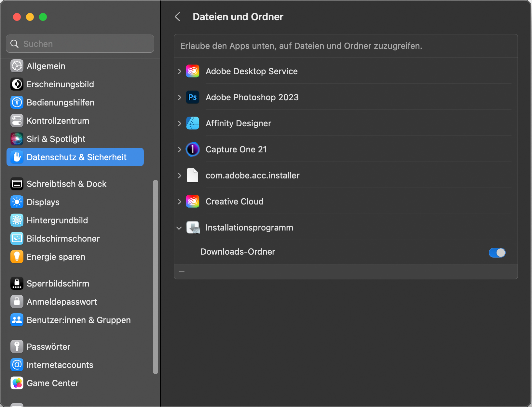
Task: Click the Allgemein gear icon in sidebar
Action: point(17,66)
